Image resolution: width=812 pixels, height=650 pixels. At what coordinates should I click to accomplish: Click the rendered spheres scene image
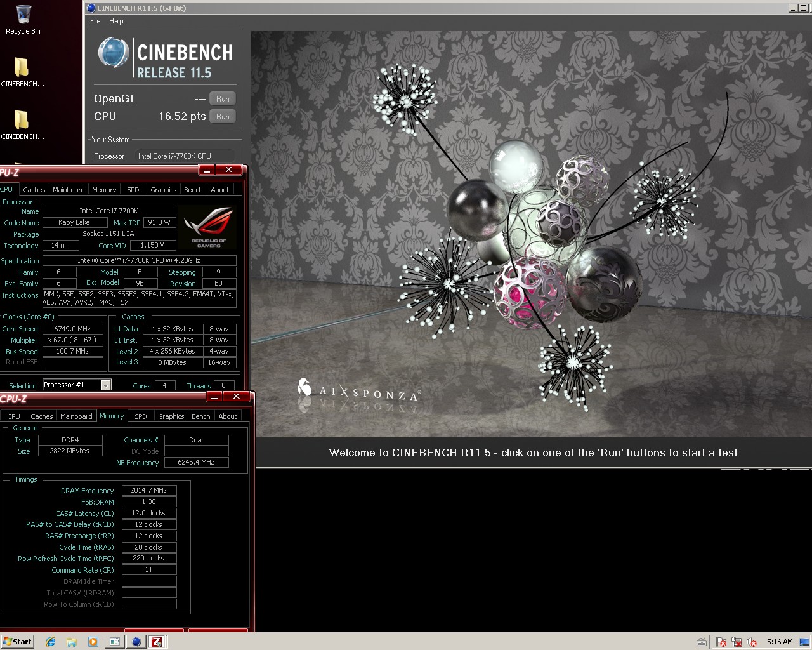click(x=532, y=234)
